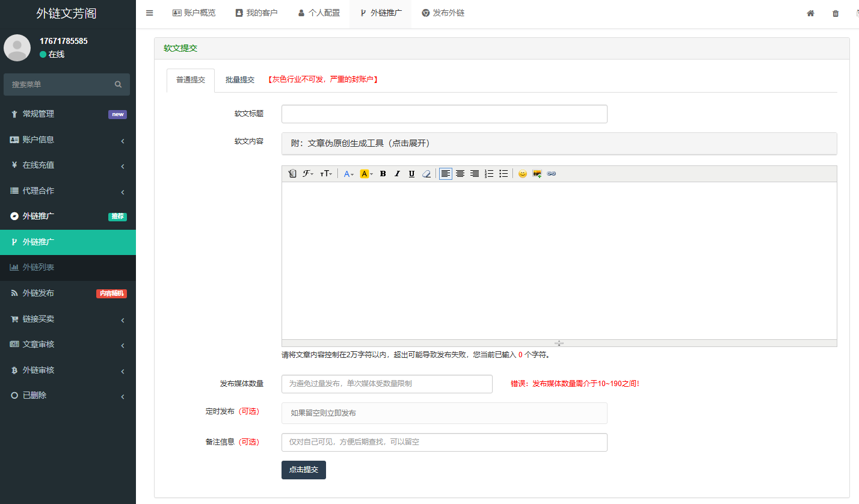Expand the 账户信息 sidebar menu
Screen dimensions: 859x504
click(67, 140)
